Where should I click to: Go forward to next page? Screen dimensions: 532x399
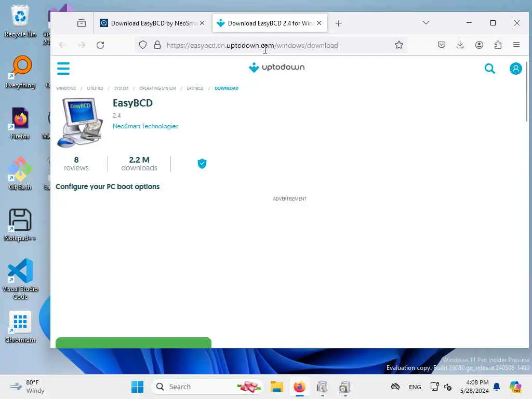click(x=82, y=45)
